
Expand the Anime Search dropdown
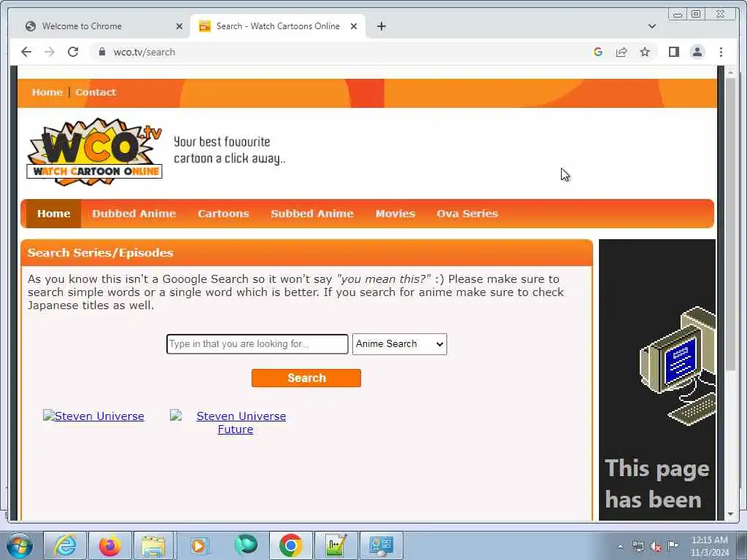[399, 344]
